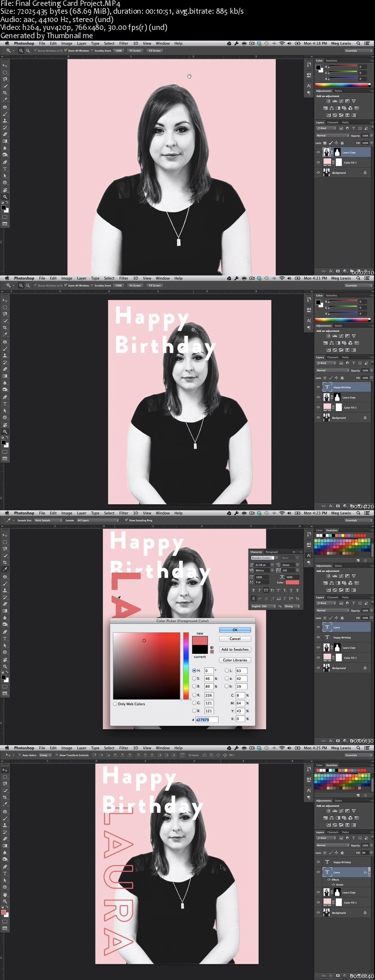The height and width of the screenshot is (980, 375).
Task: Click the hex field showing e27979
Action: [x=207, y=720]
